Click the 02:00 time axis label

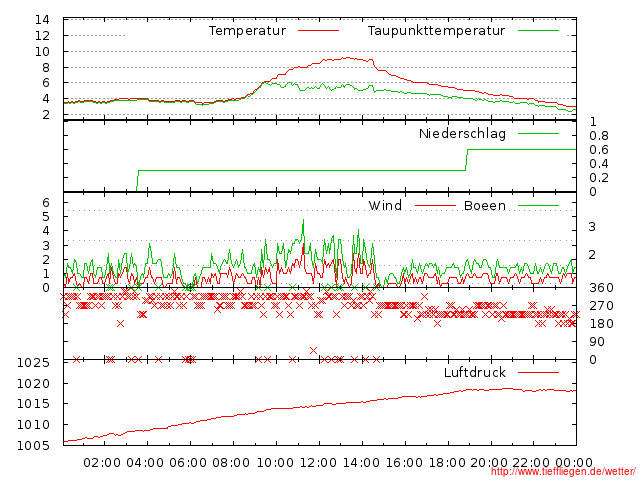click(102, 462)
